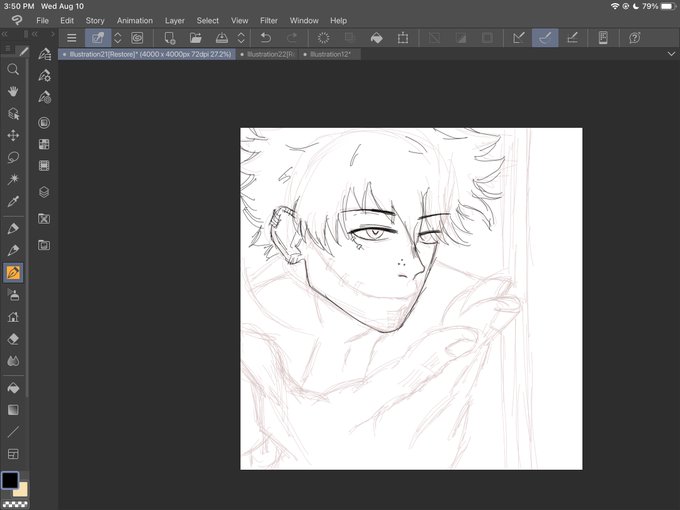Select the Eraser tool
This screenshot has width=680, height=510.
point(13,339)
